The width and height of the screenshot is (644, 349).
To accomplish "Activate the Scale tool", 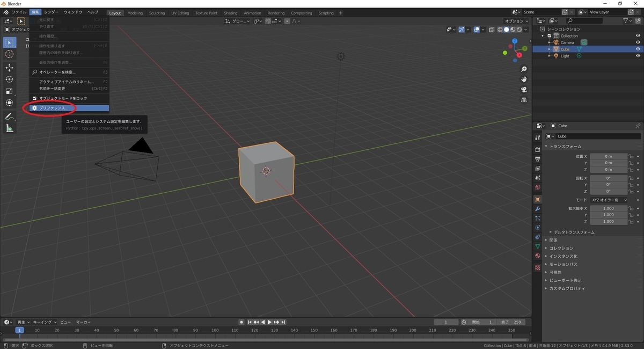I will click(10, 91).
